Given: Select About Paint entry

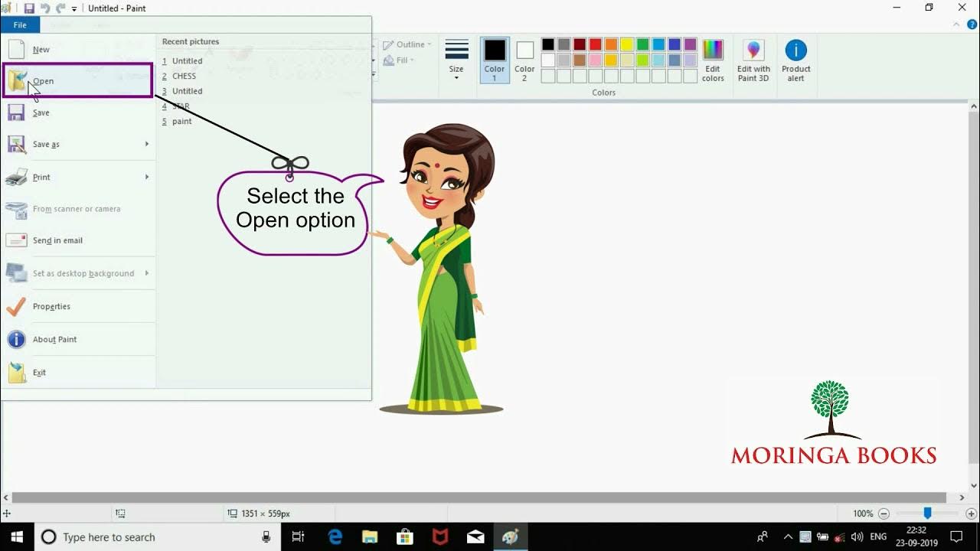Looking at the screenshot, I should tap(78, 339).
